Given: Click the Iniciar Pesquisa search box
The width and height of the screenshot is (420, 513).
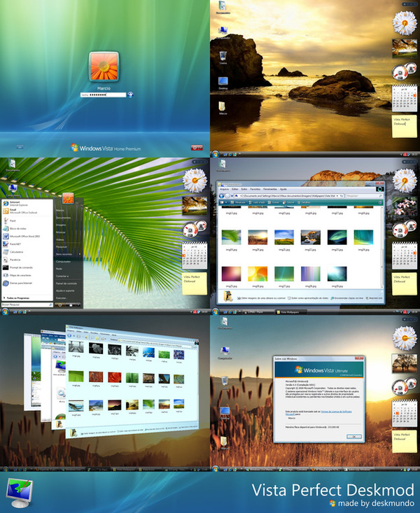Looking at the screenshot, I should coord(27,304).
